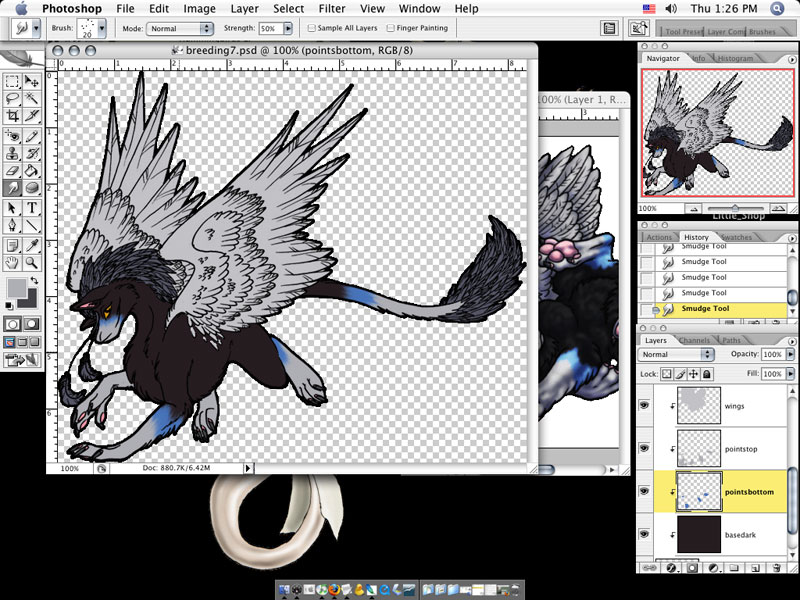The image size is (800, 600).
Task: Select the Rectangular Marquee tool
Action: (x=12, y=81)
